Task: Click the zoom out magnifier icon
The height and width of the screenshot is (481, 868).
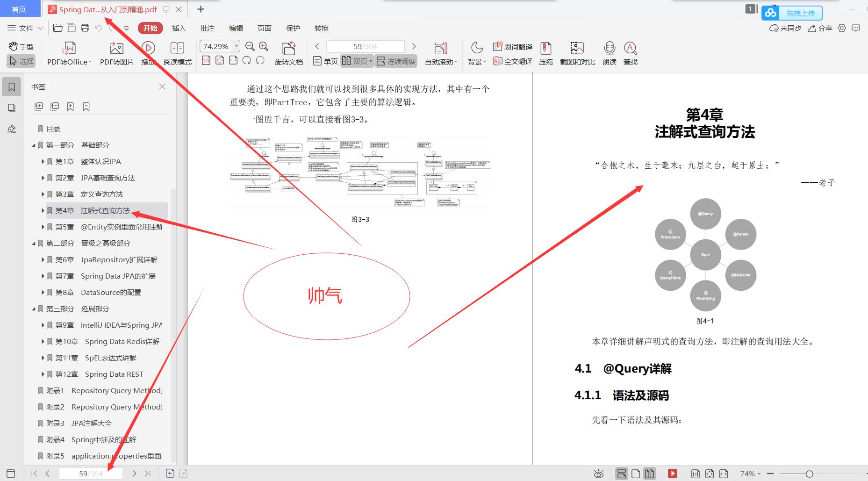Action: pyautogui.click(x=250, y=46)
